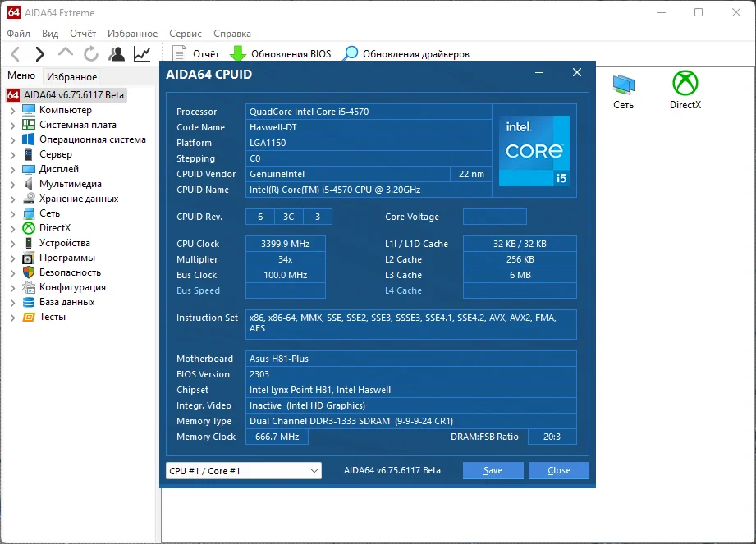Open the graph chart toolbar icon
This screenshot has height=544, width=756.
(x=142, y=54)
